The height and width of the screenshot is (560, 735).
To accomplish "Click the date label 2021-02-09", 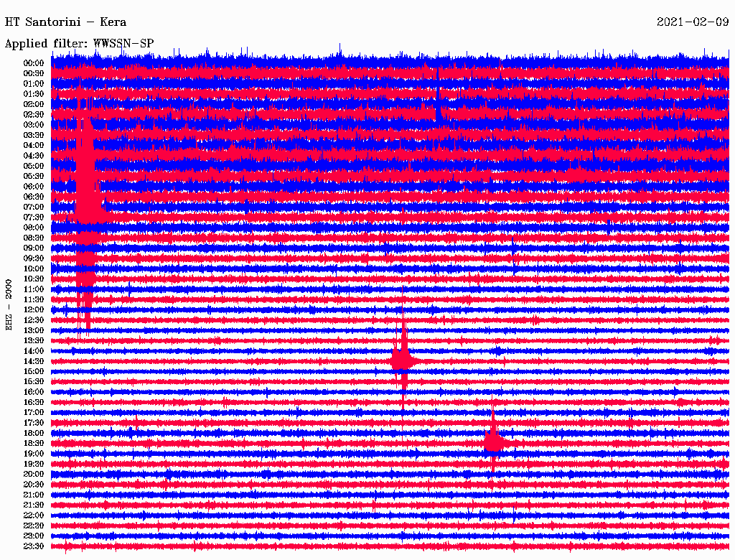I will click(x=693, y=22).
